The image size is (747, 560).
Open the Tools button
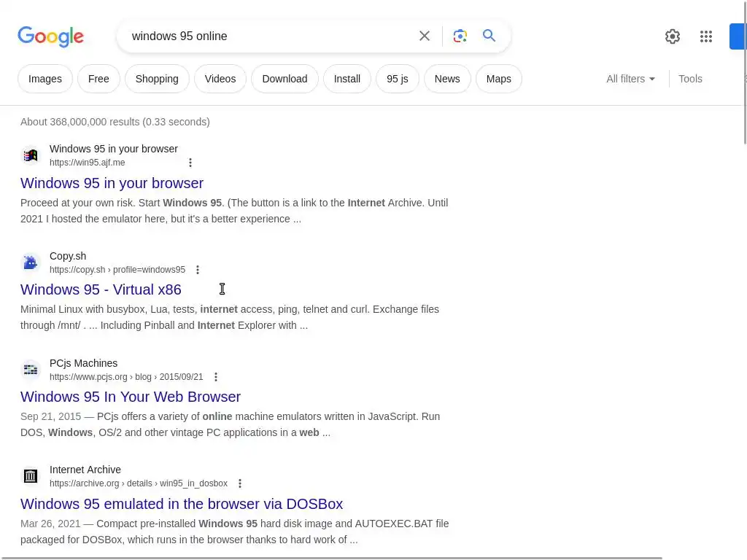click(690, 79)
